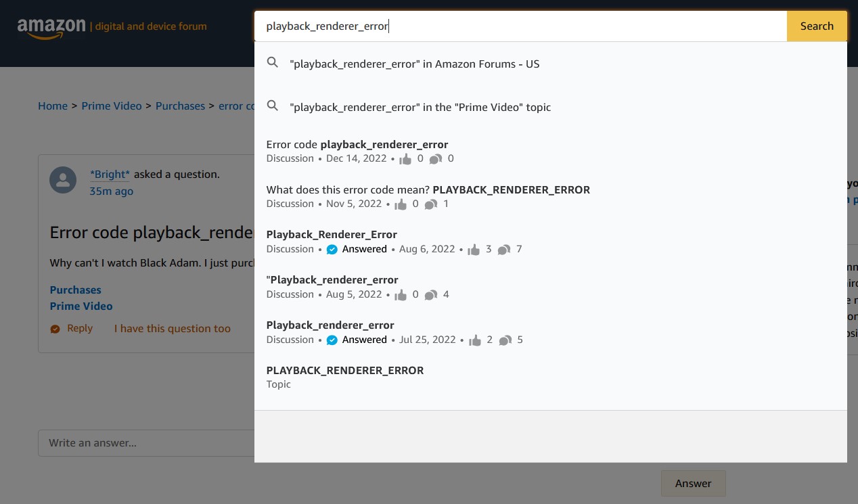
Task: Click the Reply link under question
Action: click(79, 329)
